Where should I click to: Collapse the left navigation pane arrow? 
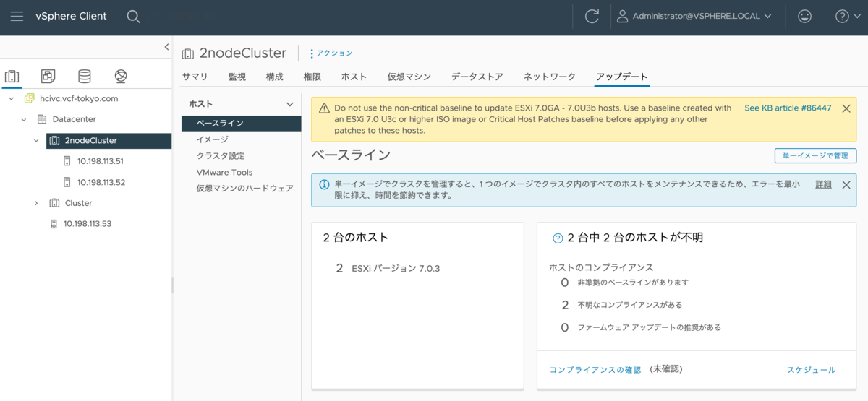(x=166, y=47)
